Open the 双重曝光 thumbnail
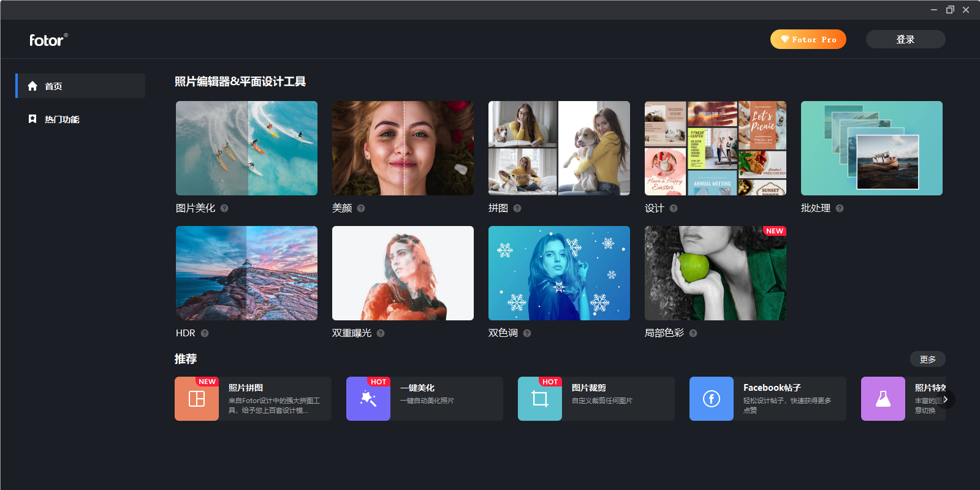Screen dimensions: 980x490 pos(403,273)
